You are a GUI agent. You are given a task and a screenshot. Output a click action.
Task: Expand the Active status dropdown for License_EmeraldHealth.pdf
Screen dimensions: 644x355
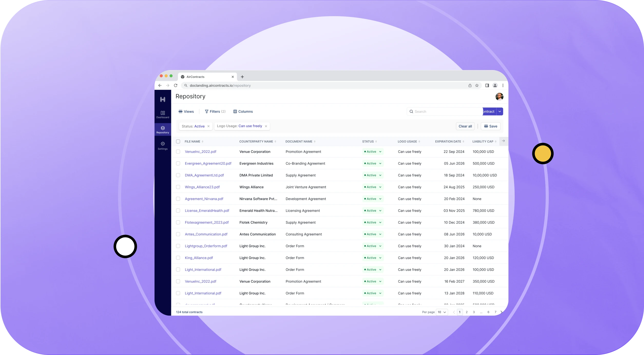(x=380, y=210)
